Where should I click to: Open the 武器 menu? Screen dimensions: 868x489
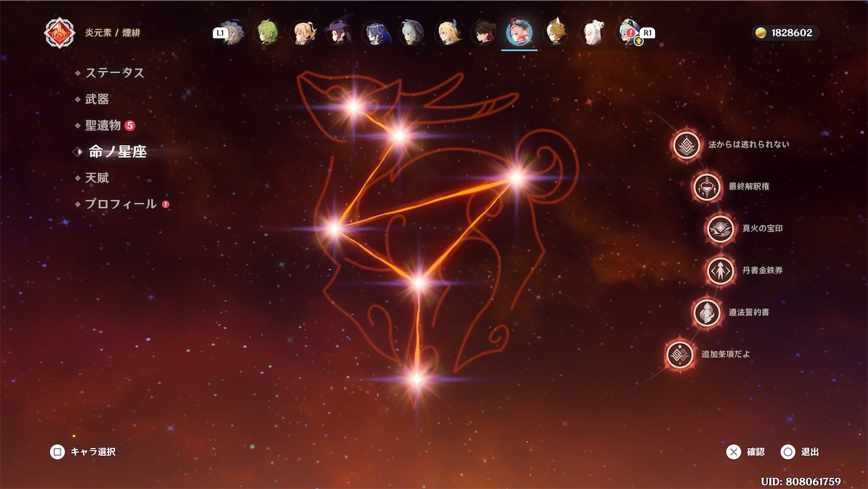coord(97,99)
